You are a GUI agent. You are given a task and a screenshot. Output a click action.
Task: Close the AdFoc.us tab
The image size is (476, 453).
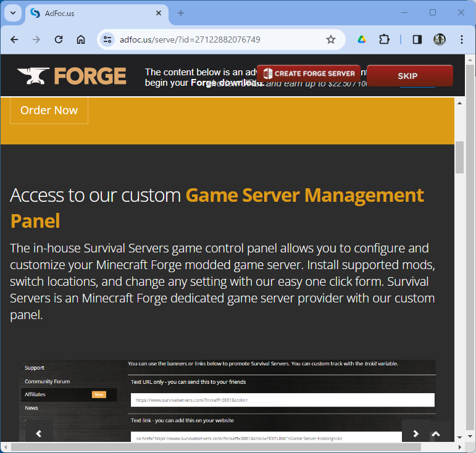tap(159, 13)
